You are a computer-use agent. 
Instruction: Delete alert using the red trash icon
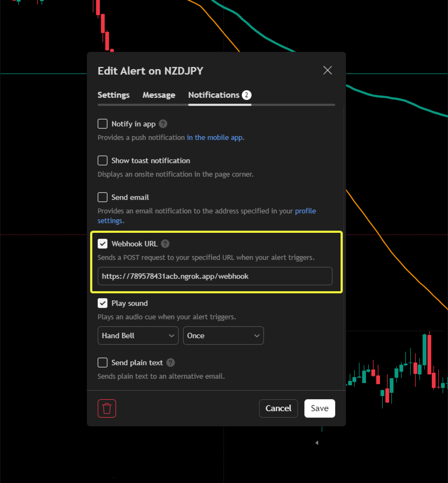point(107,408)
